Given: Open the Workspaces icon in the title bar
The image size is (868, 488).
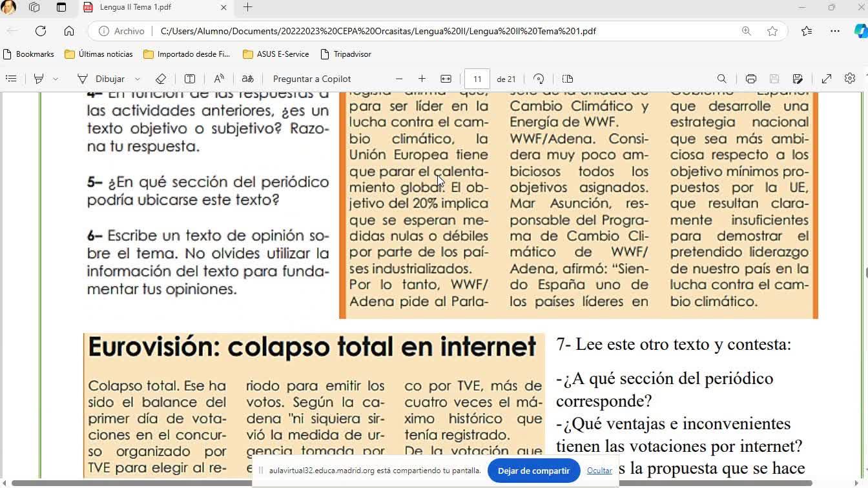Looking at the screenshot, I should tap(34, 7).
